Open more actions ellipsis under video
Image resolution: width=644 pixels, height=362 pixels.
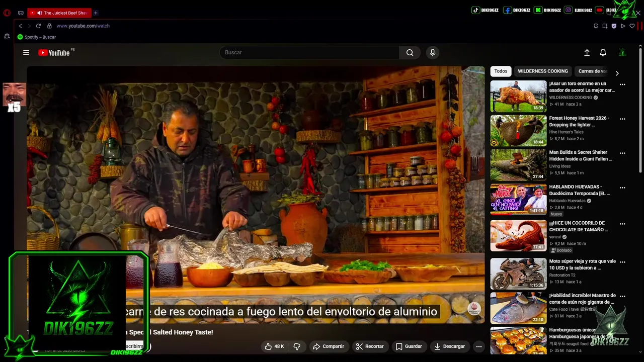click(479, 346)
